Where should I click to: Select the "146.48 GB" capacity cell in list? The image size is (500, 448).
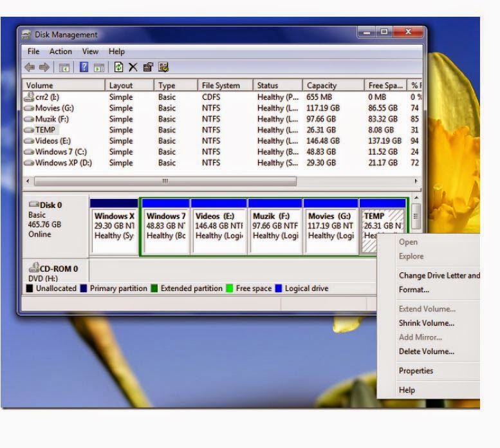(x=323, y=141)
